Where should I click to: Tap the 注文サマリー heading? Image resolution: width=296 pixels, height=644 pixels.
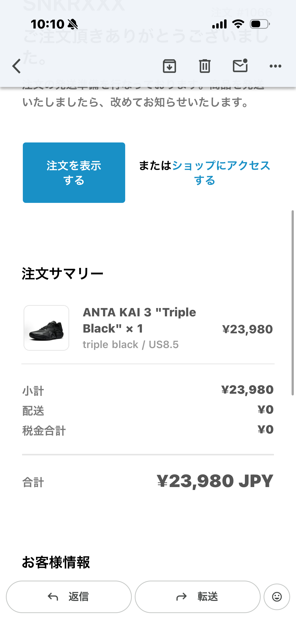point(62,274)
